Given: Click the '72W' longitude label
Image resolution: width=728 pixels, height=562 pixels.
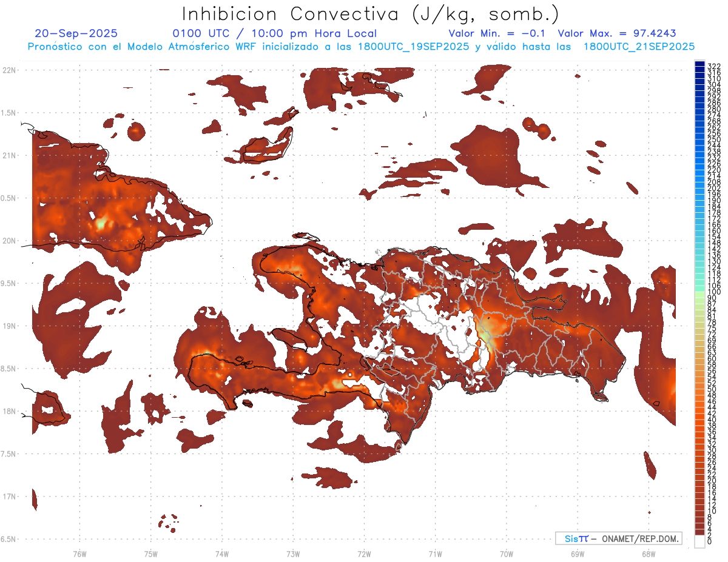Looking at the screenshot, I should 364,554.
